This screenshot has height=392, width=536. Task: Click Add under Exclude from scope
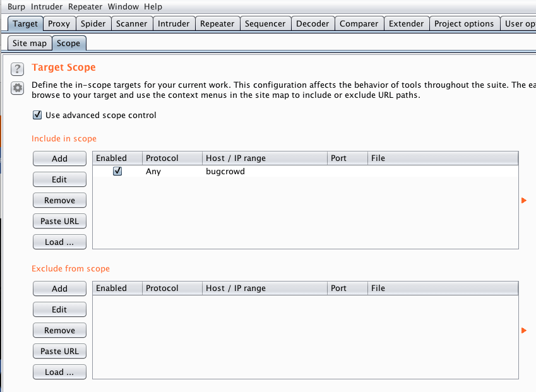click(59, 288)
